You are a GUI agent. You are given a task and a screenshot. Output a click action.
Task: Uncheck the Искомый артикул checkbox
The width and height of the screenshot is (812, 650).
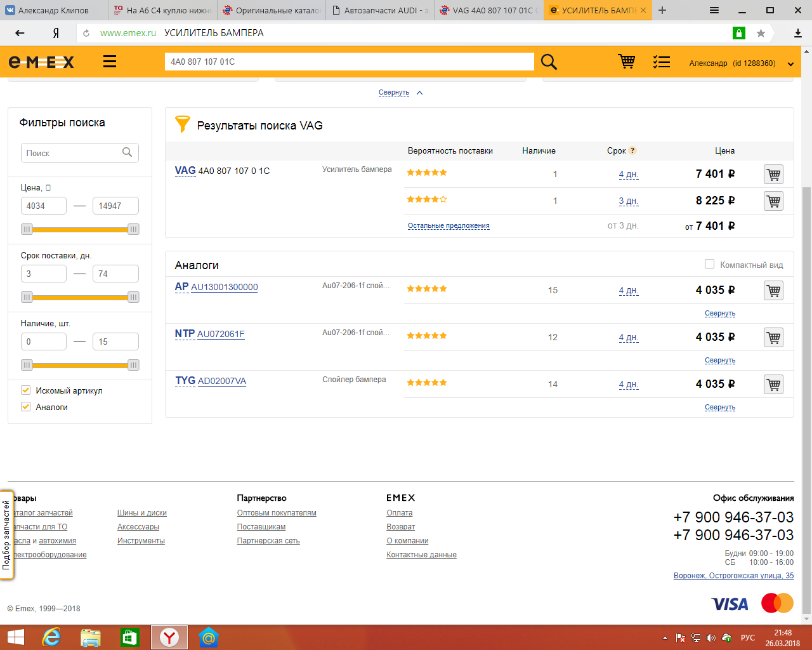pos(26,390)
